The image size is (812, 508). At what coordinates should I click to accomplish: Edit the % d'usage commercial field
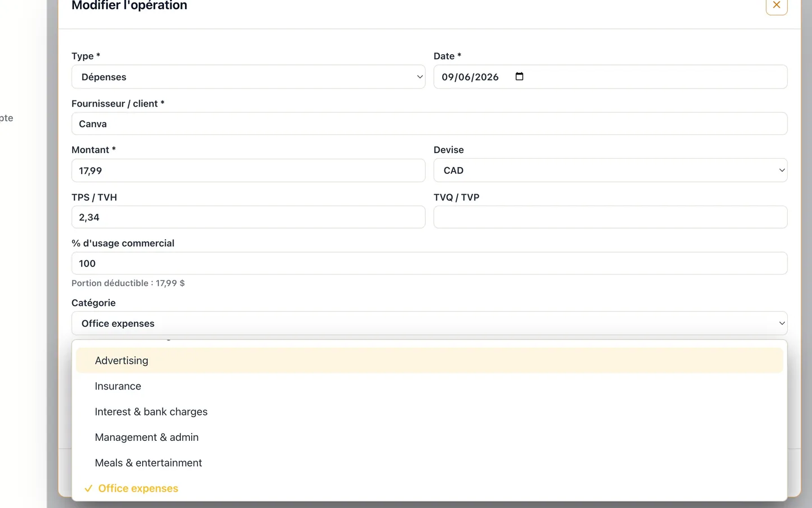click(x=429, y=264)
